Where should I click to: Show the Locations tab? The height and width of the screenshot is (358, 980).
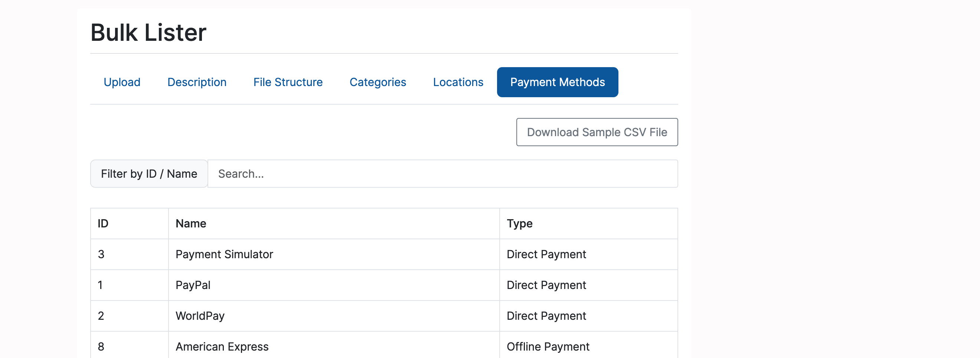(x=458, y=82)
